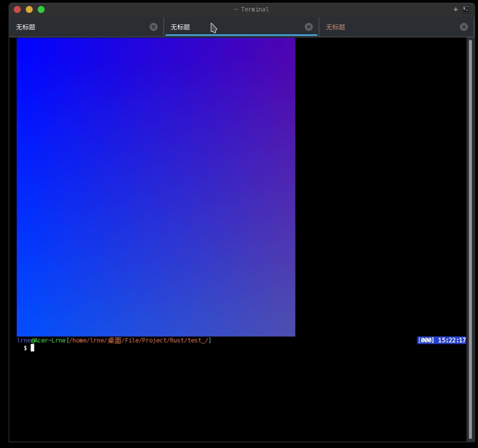
Task: Close the rightmost 无标题 tab
Action: [x=464, y=27]
